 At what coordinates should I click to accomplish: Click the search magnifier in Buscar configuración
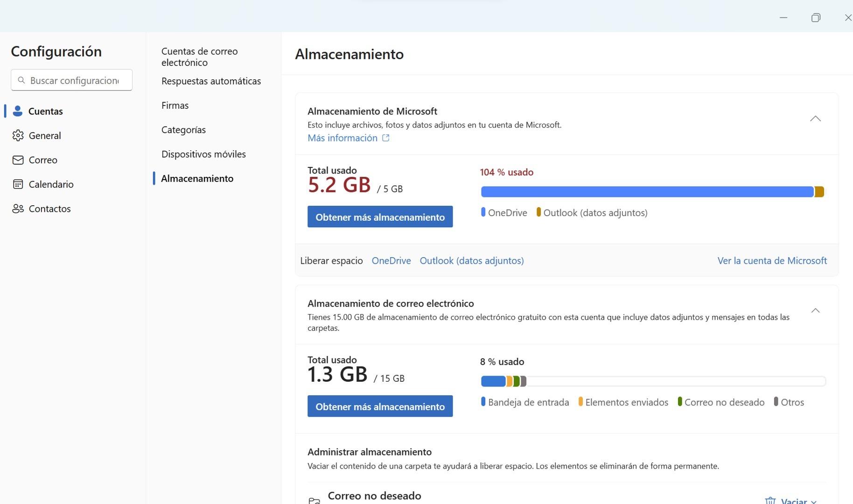point(21,80)
